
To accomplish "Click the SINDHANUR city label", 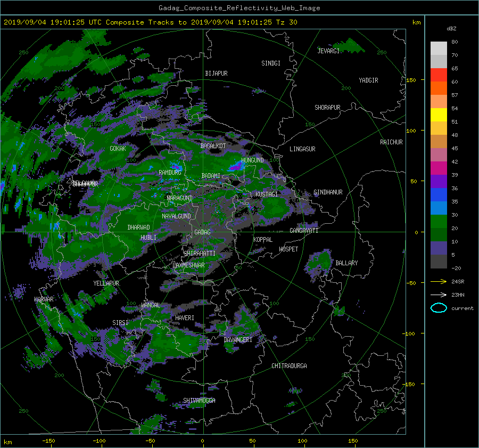I will (x=328, y=192).
